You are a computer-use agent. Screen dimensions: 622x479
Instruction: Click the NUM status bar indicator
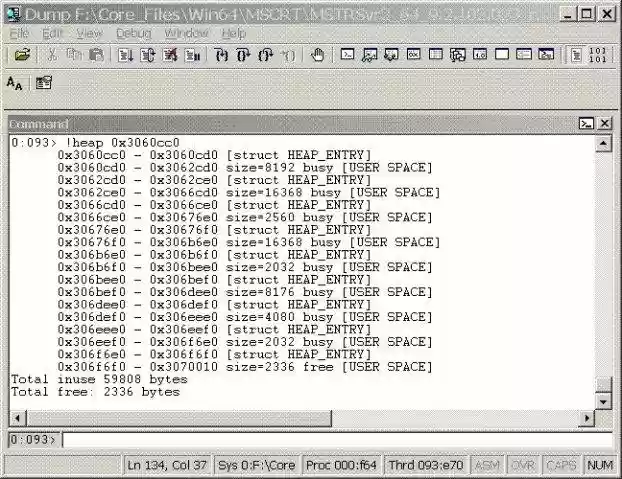point(600,465)
